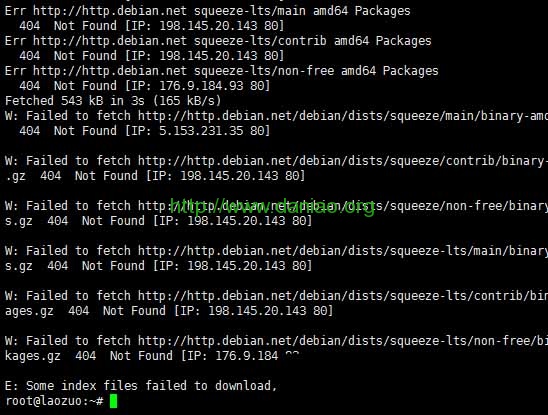548x415 pixels.
Task: Click the 'Some index files failed' error message
Action: pos(141,386)
